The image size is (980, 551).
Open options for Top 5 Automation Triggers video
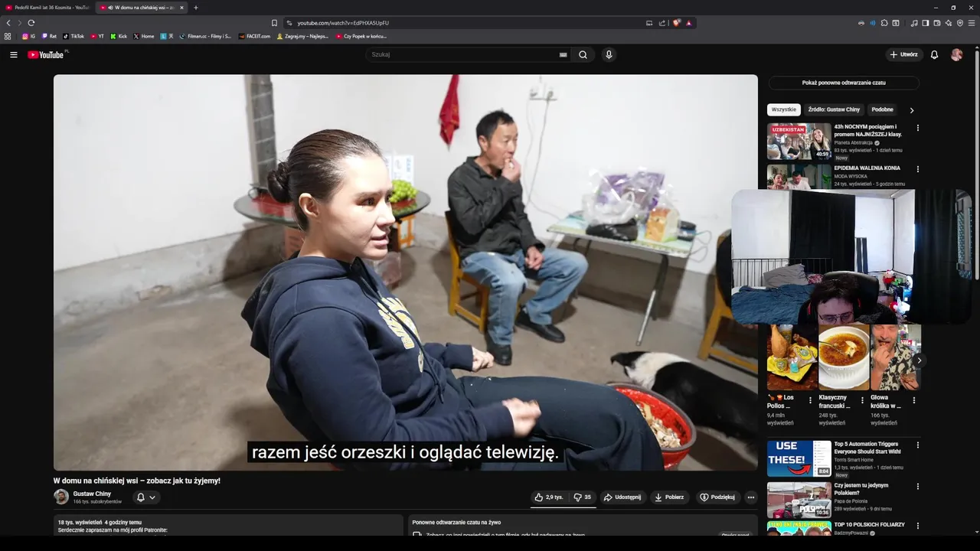[x=917, y=445]
